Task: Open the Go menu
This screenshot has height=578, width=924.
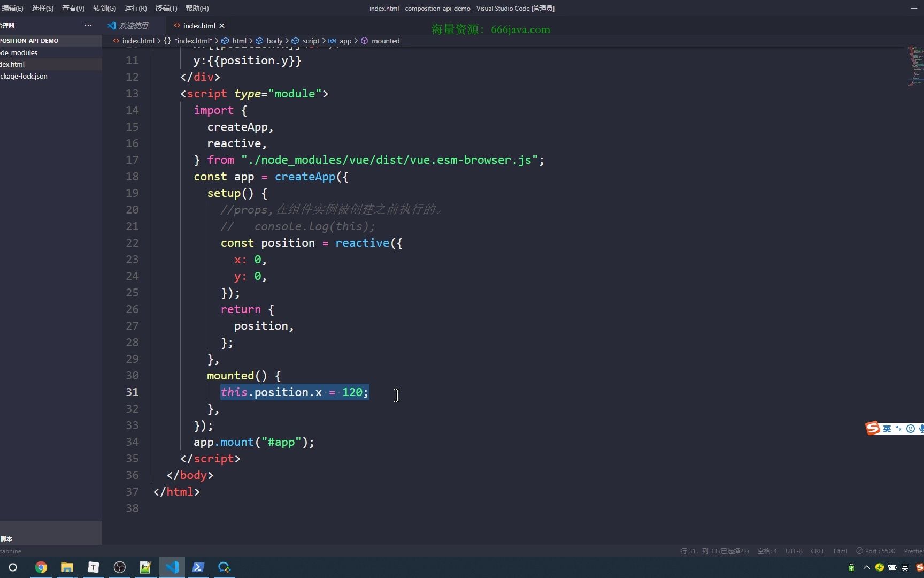Action: tap(104, 8)
